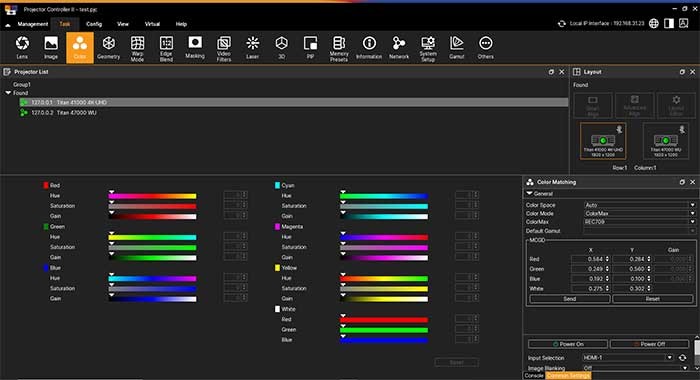The image size is (700, 380).
Task: Open the Memory Presets tool
Action: coord(339,48)
